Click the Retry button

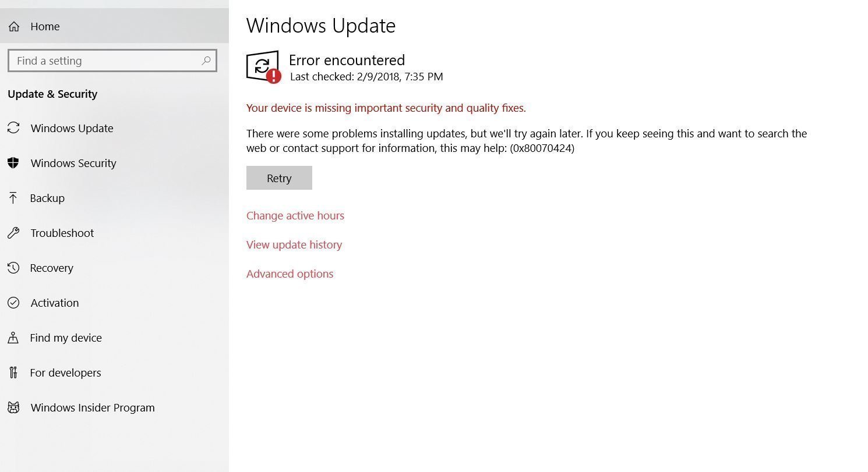[279, 178]
